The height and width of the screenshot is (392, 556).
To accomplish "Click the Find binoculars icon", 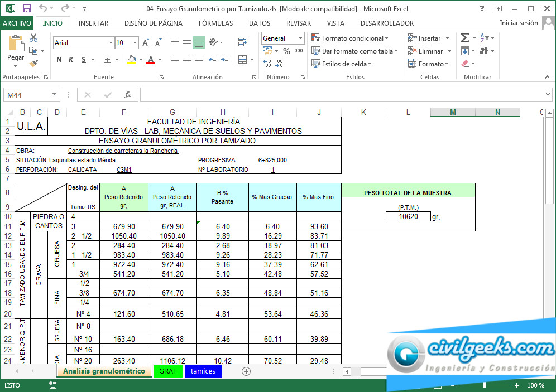I will 484,51.
